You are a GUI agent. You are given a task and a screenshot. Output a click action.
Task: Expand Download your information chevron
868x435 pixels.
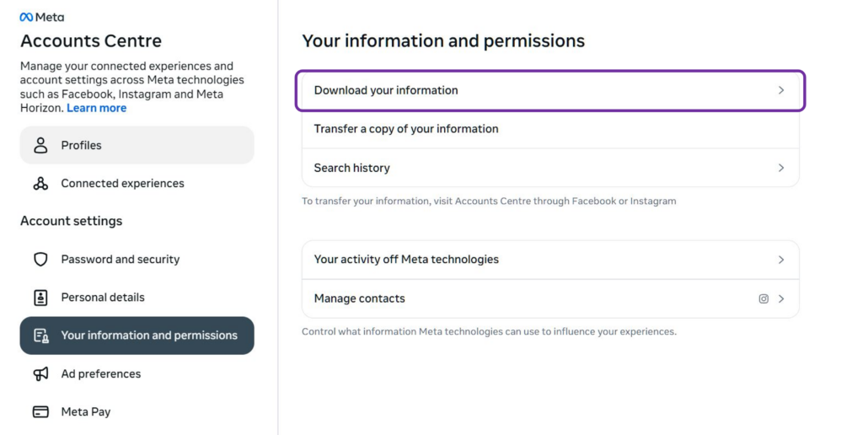781,90
